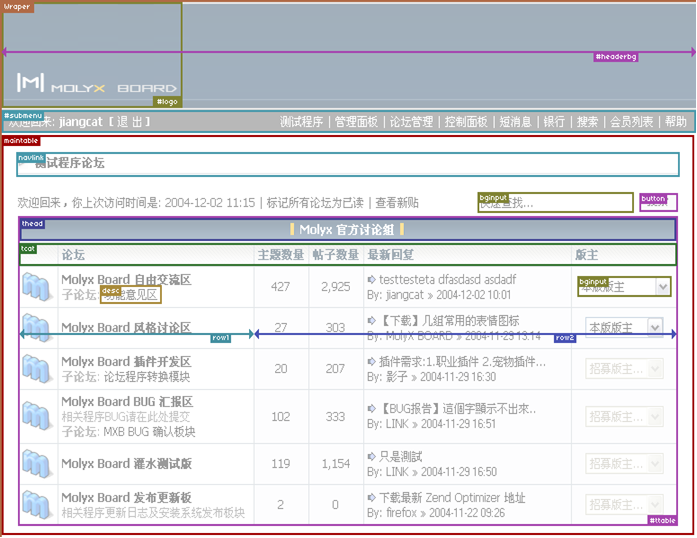Click post count 1,154 cell
697x538 pixels.
tap(336, 464)
